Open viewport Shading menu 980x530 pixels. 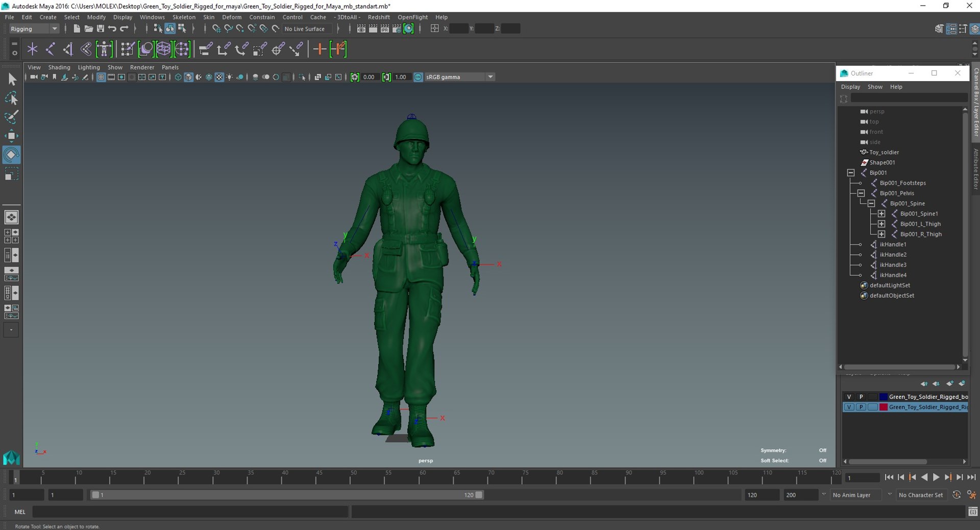(59, 67)
